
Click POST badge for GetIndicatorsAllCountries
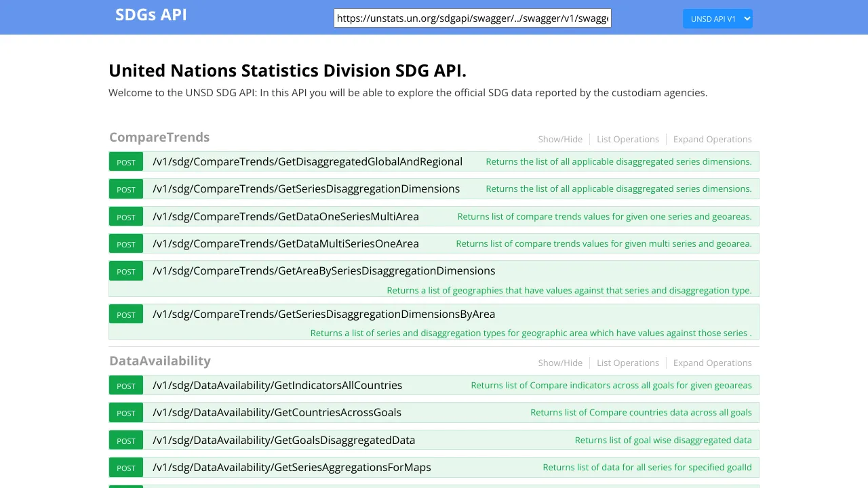(x=126, y=386)
